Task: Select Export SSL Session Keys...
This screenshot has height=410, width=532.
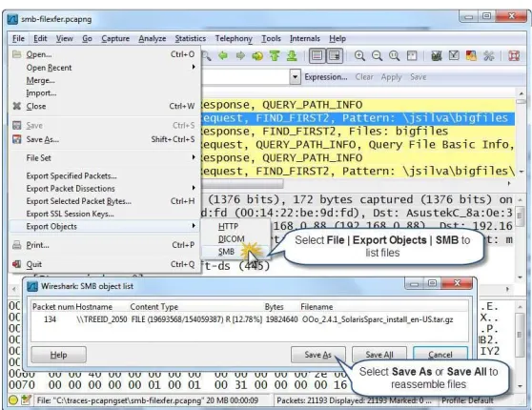Action: click(x=104, y=214)
